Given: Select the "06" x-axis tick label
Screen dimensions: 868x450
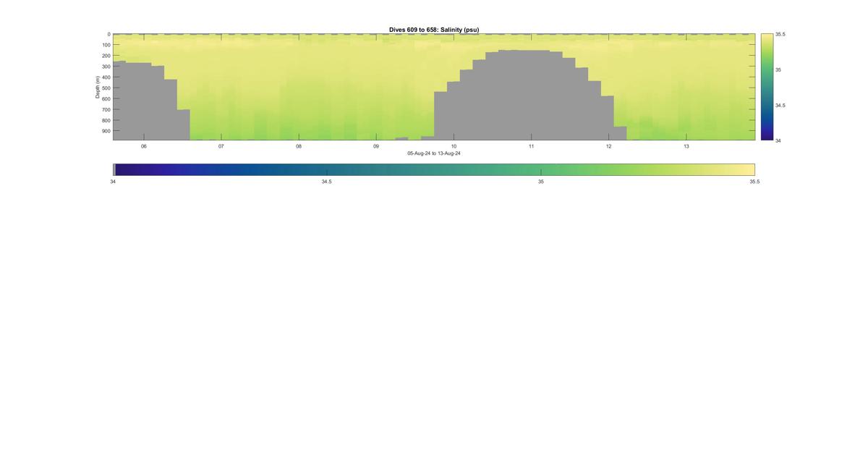Looking at the screenshot, I should pos(144,146).
